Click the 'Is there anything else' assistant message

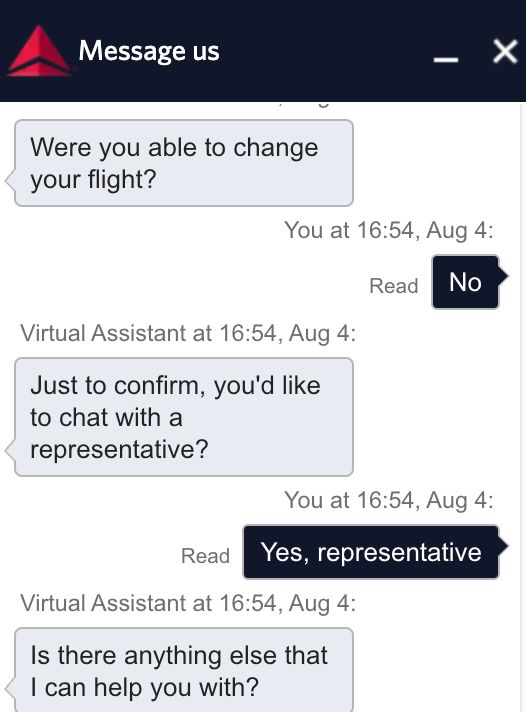click(x=184, y=670)
